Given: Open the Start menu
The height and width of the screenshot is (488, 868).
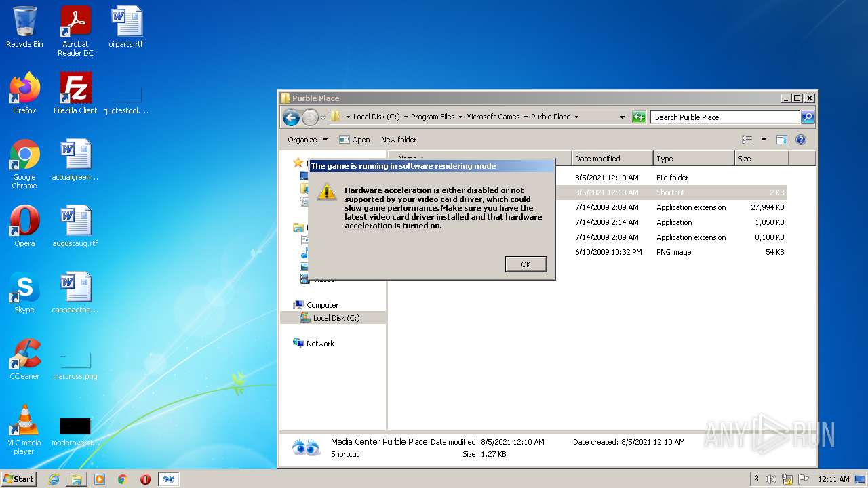Looking at the screenshot, I should coord(18,479).
